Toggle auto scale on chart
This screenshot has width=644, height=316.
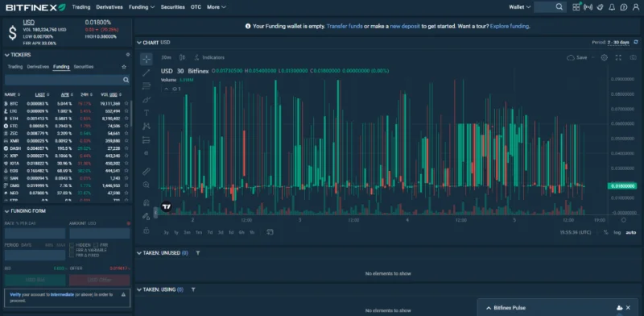pos(631,232)
